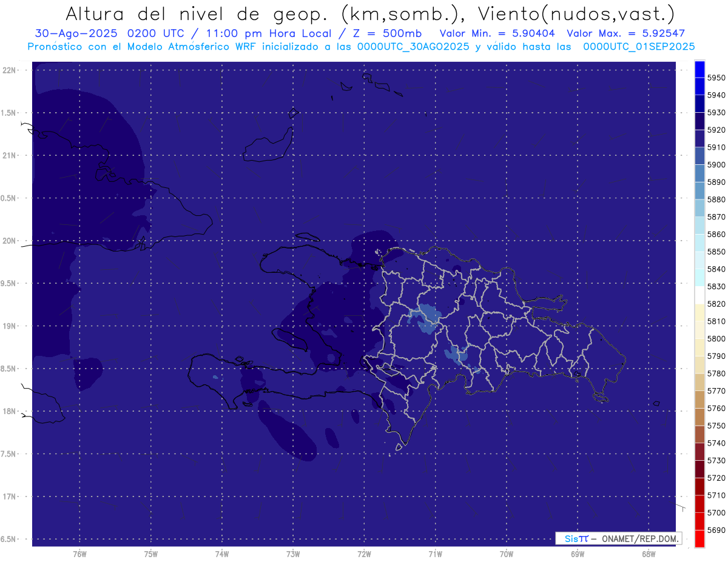Click the '22N' latitude label

(x=10, y=70)
